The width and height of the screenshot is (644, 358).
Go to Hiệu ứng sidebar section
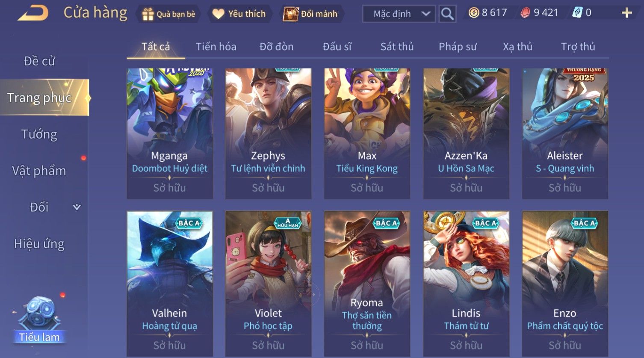[x=39, y=244]
